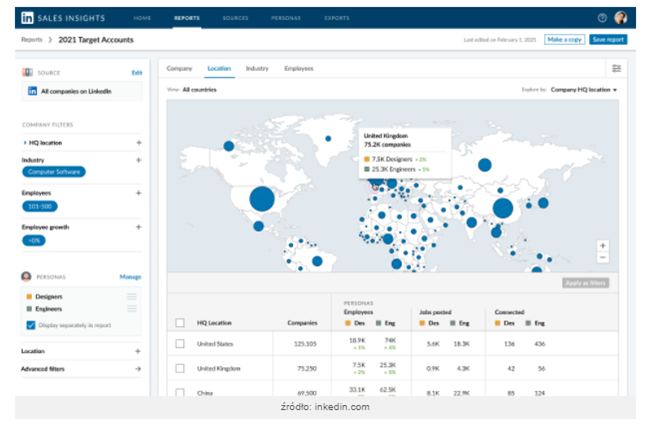Click the large United States map bubble

click(x=261, y=199)
